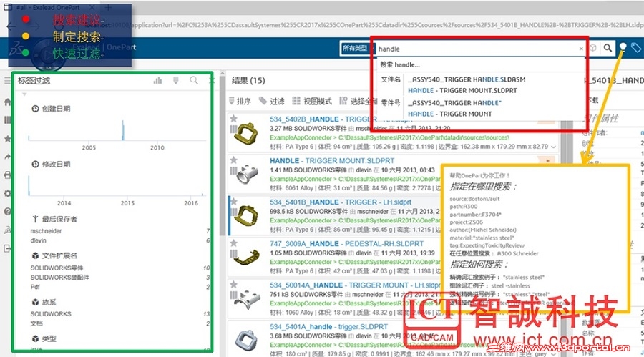
Task: Click 选择全部 to select all results
Action: pyautogui.click(x=359, y=101)
